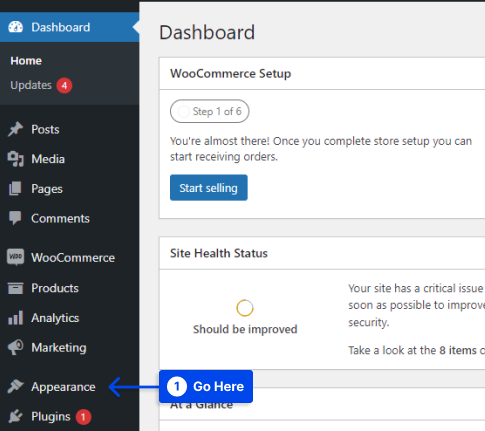The width and height of the screenshot is (485, 431).
Task: Click the Dashboard page heading
Action: tap(207, 32)
